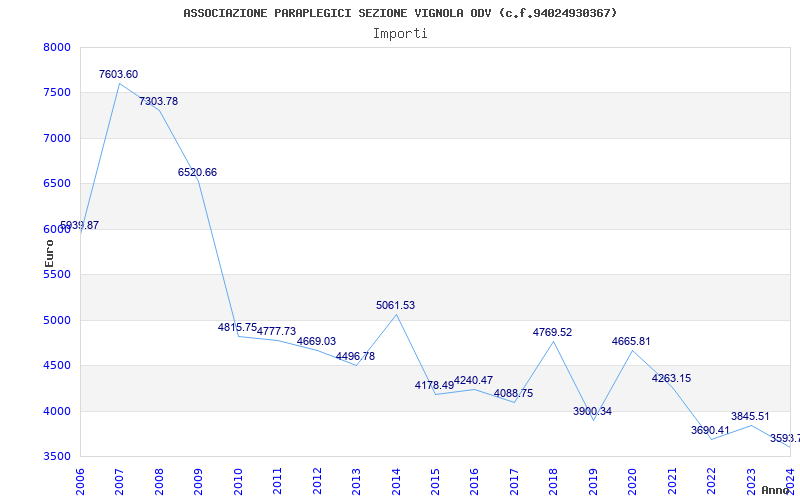This screenshot has height=500, width=800.
Task: Click the 4669.03 value label
Action: pos(316,341)
